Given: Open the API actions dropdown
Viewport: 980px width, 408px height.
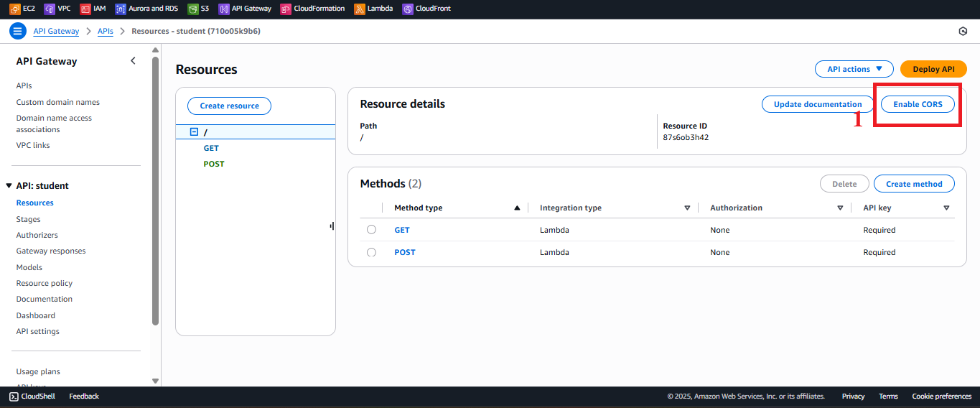Looking at the screenshot, I should point(854,69).
